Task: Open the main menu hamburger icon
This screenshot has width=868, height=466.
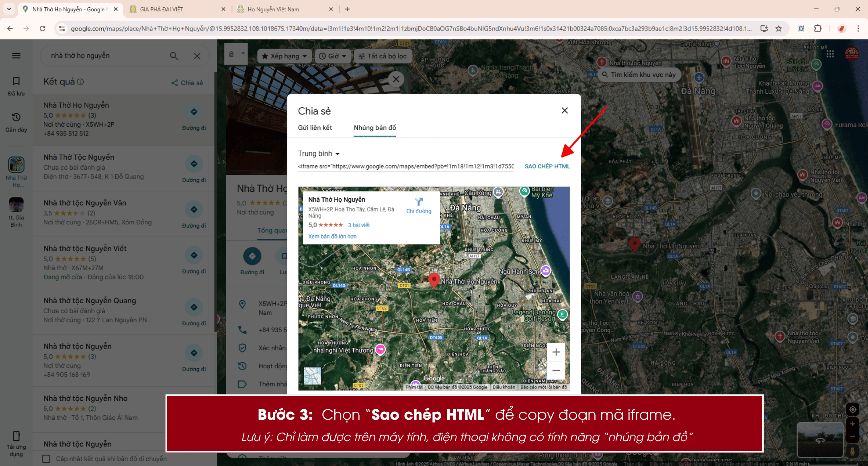Action: point(16,56)
